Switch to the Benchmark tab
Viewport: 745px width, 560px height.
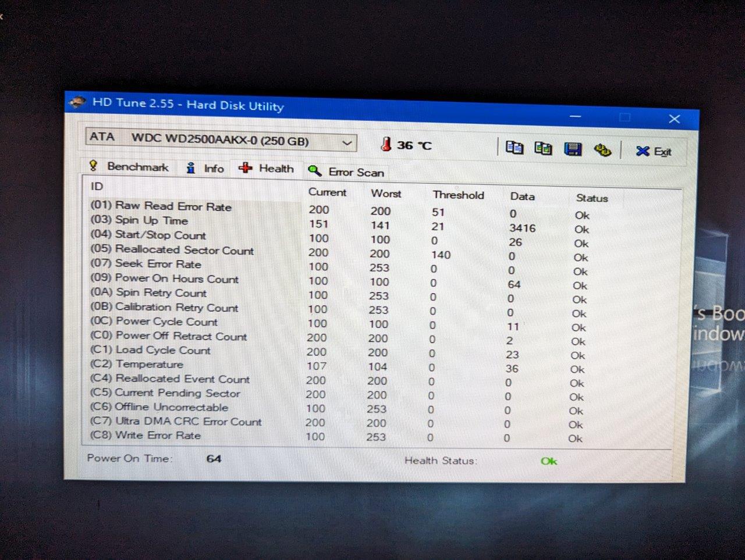tap(129, 166)
